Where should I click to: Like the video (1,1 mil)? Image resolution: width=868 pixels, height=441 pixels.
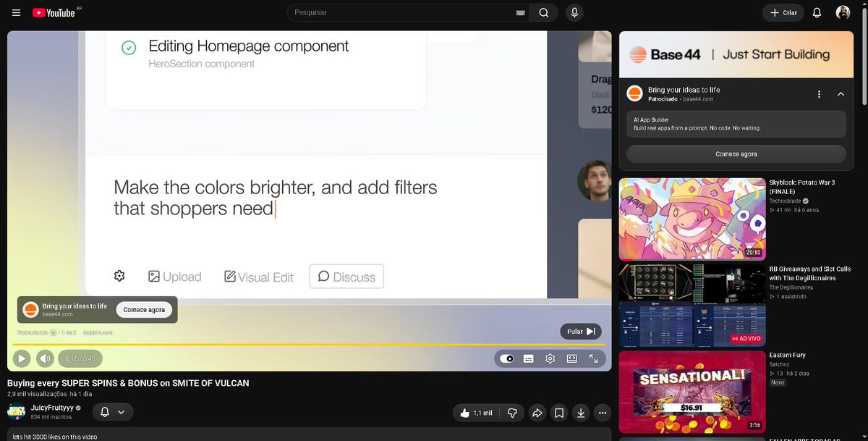click(476, 413)
